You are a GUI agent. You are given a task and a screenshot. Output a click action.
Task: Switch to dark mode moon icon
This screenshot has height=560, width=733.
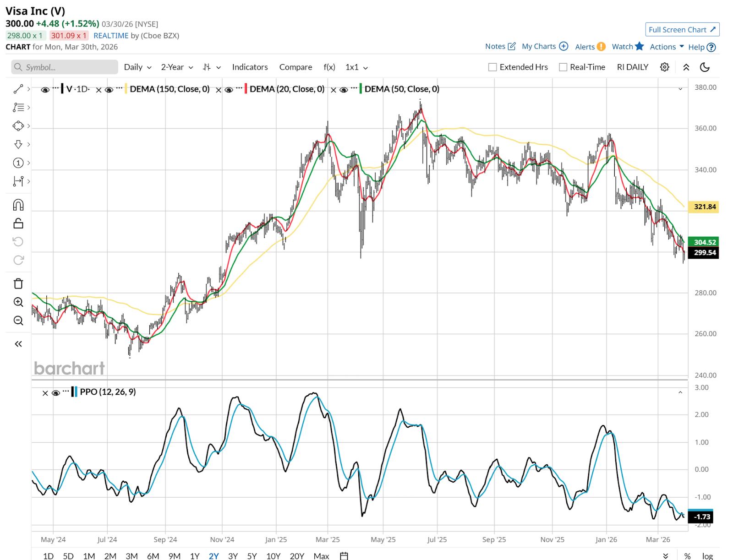[705, 67]
